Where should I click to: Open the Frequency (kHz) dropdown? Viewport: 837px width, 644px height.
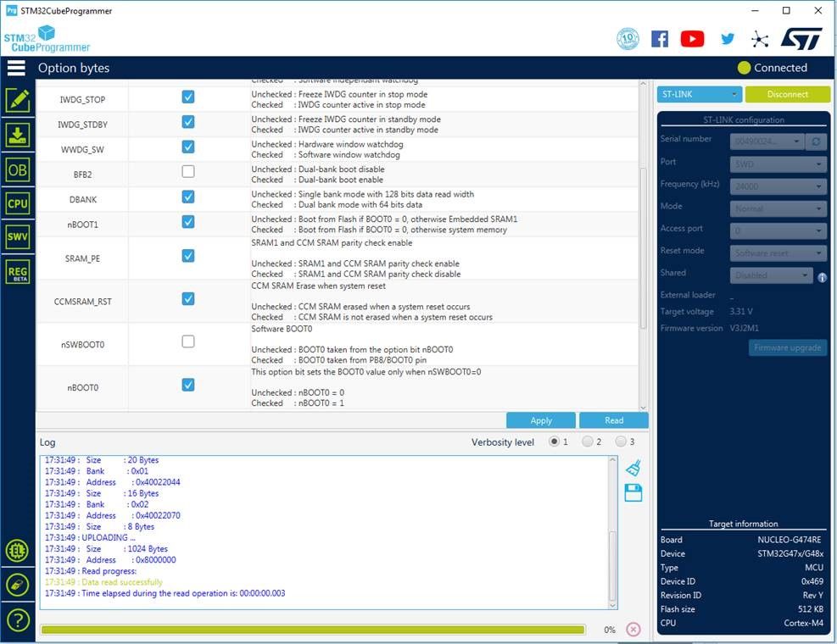point(778,186)
